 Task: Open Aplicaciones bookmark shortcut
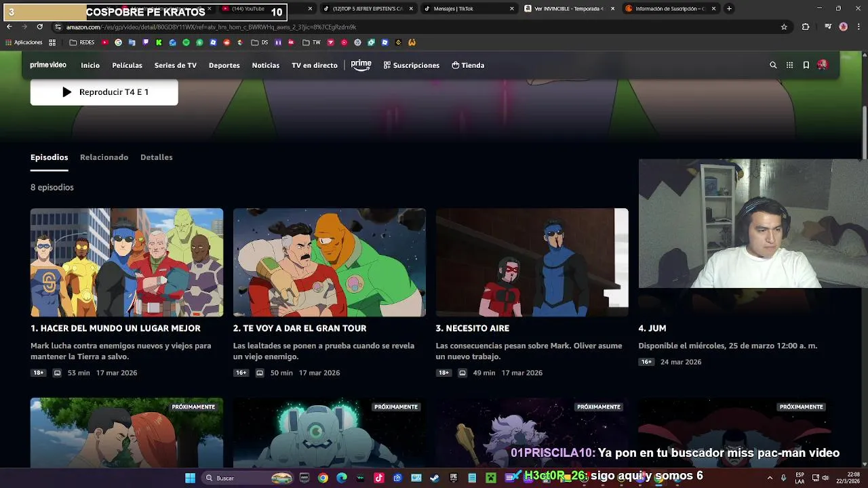[x=24, y=42]
